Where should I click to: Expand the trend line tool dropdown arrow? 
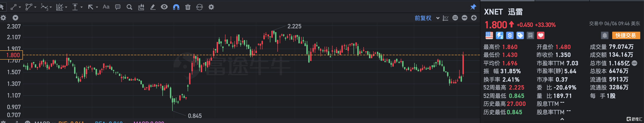(20, 7)
